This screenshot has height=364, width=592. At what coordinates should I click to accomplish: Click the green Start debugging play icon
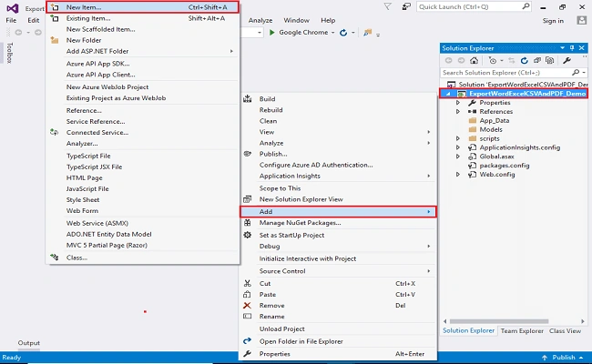point(271,33)
